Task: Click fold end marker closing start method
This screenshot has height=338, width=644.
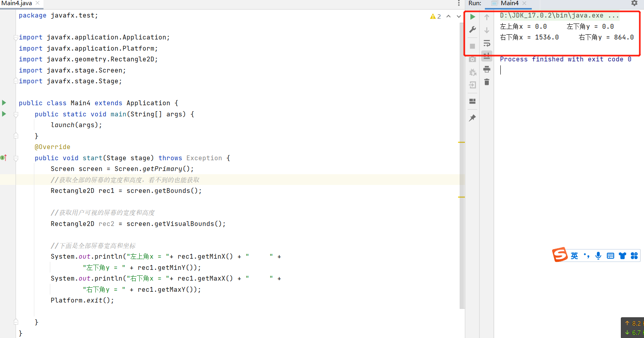Action: point(16,322)
